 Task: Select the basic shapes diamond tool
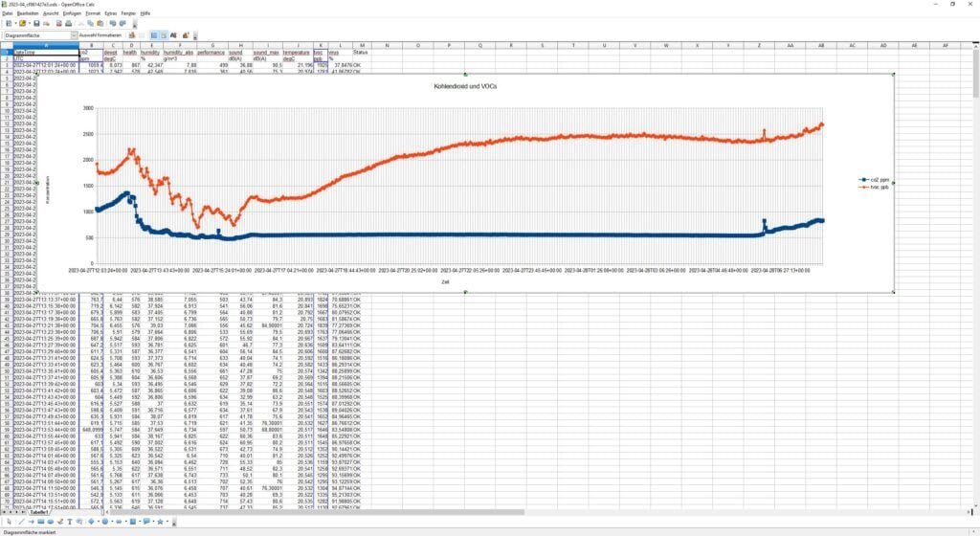tap(91, 522)
